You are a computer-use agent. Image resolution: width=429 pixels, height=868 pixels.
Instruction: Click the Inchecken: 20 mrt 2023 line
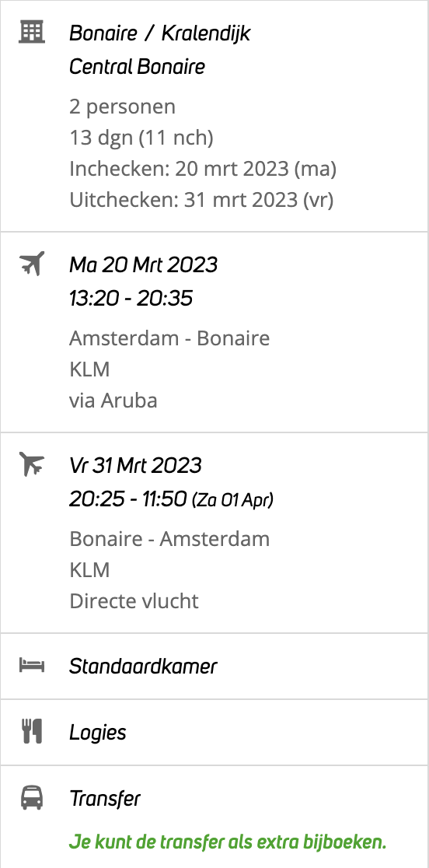tap(203, 168)
